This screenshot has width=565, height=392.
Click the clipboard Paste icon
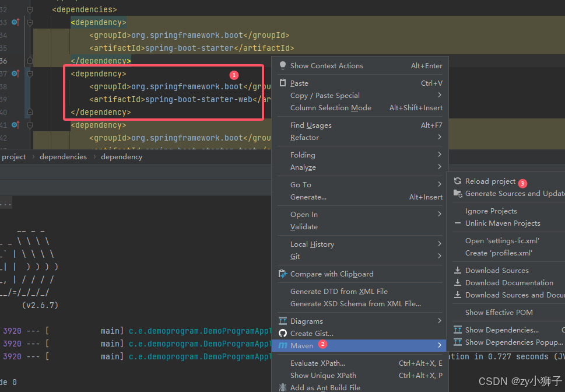[x=283, y=83]
